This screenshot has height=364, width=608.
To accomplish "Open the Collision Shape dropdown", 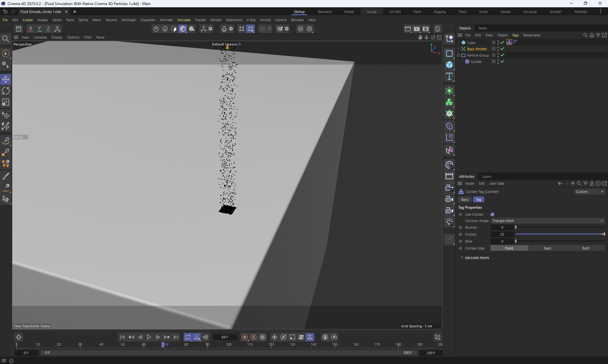I will pyautogui.click(x=548, y=221).
